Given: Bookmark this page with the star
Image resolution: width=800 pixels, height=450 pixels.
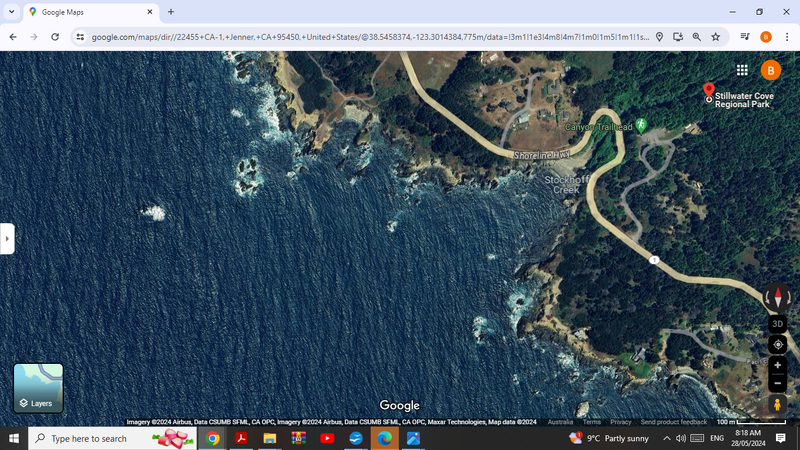Looking at the screenshot, I should tap(716, 37).
